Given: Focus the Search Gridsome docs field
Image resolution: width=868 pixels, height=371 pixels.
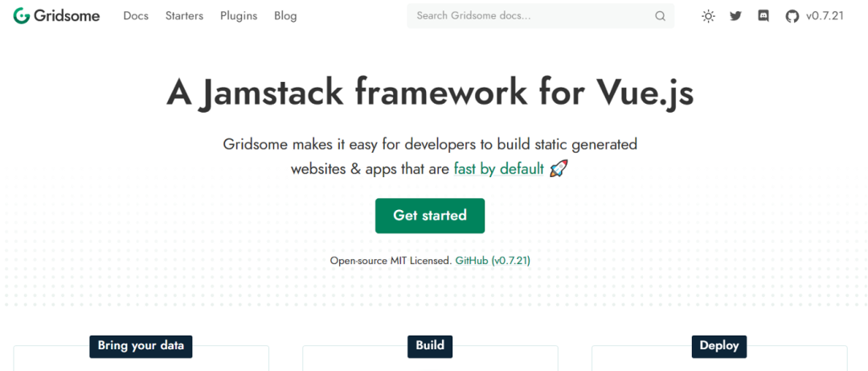Looking at the screenshot, I should coord(530,16).
